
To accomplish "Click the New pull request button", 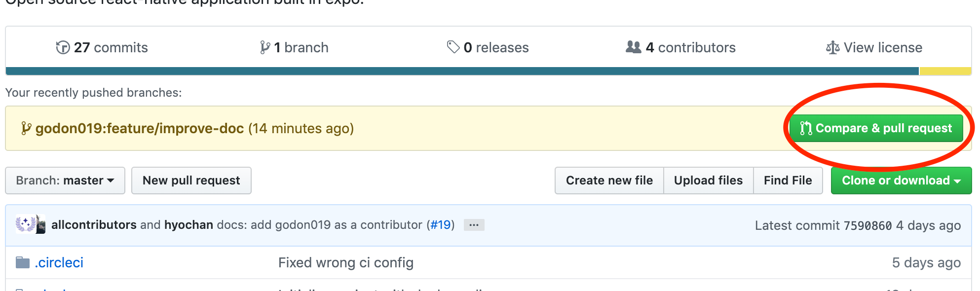I will pyautogui.click(x=191, y=181).
